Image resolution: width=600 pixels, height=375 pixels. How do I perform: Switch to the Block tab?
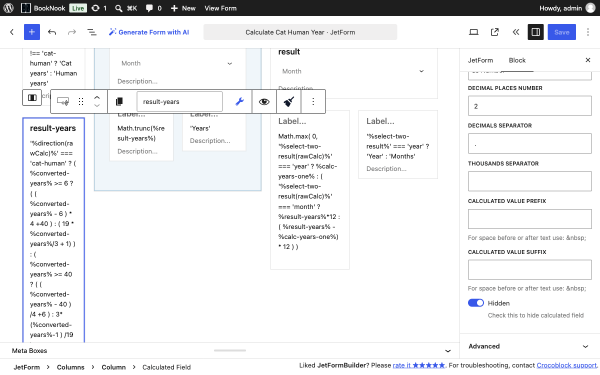coord(517,60)
